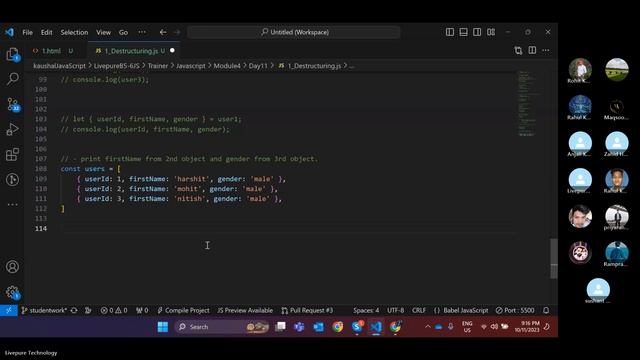Switch to the t.html tab

51,51
